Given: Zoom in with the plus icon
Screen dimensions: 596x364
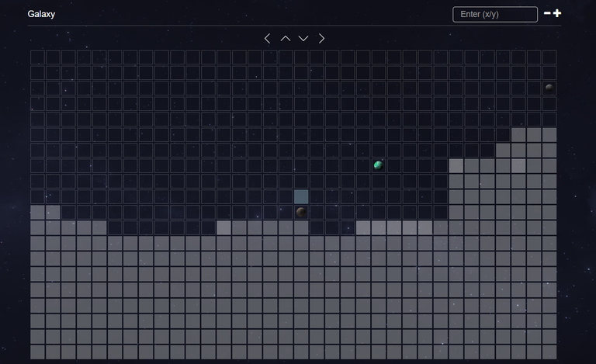Looking at the screenshot, I should (557, 13).
